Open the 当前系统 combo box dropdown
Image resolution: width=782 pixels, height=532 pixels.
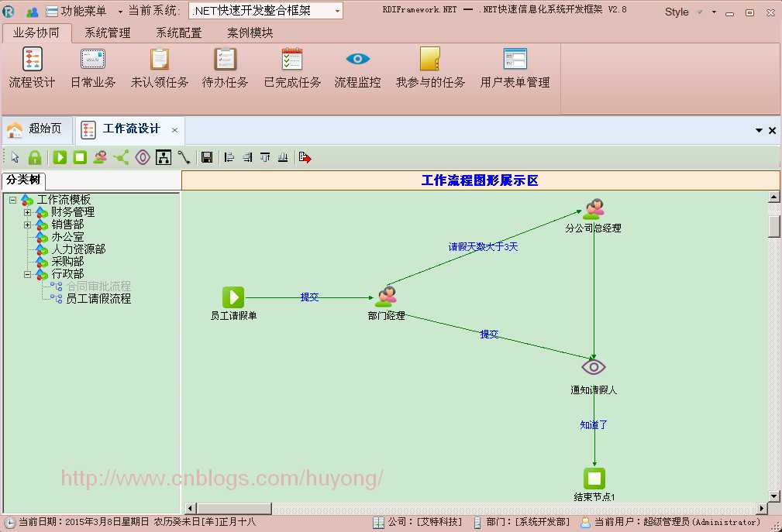pos(337,11)
